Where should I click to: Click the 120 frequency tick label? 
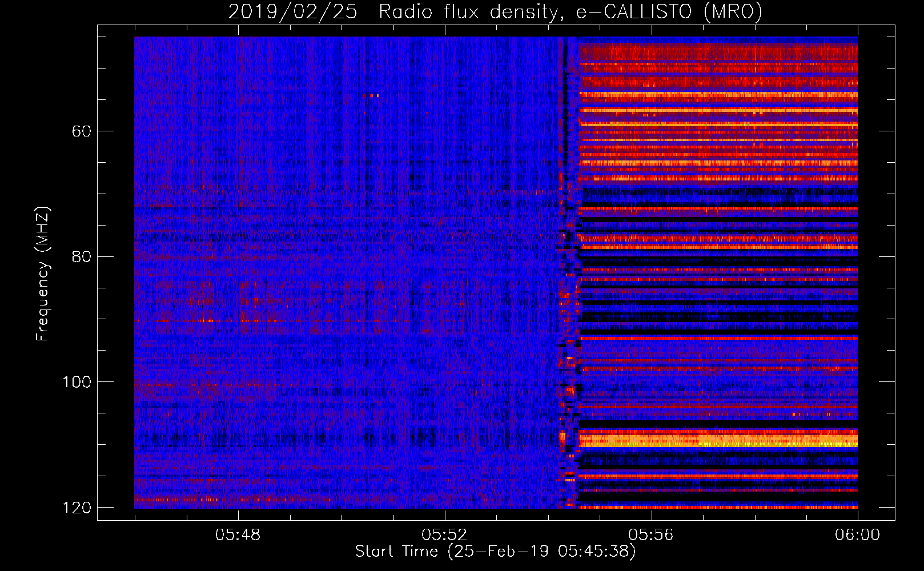[x=77, y=508]
